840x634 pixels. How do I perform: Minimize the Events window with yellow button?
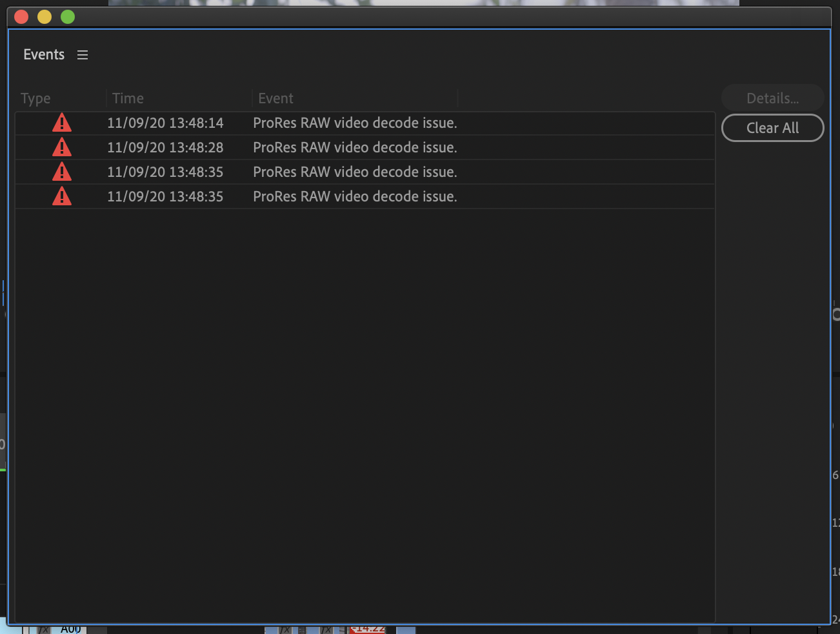[45, 17]
